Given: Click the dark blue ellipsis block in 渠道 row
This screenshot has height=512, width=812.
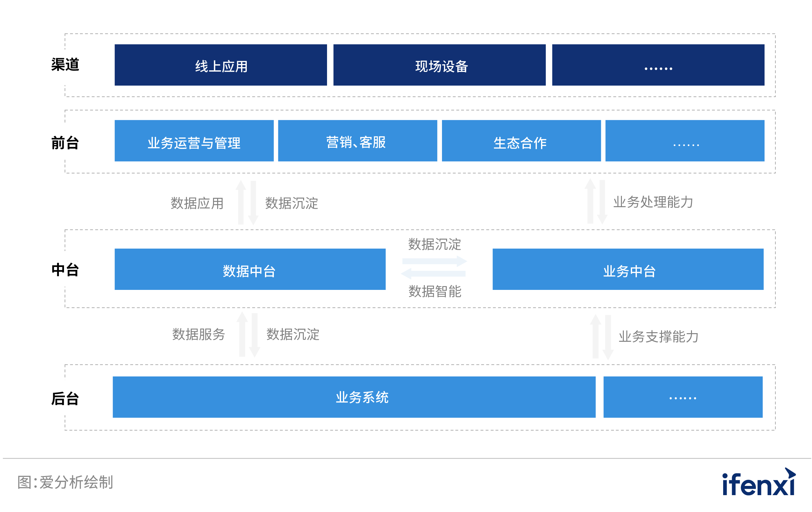Looking at the screenshot, I should (x=658, y=65).
